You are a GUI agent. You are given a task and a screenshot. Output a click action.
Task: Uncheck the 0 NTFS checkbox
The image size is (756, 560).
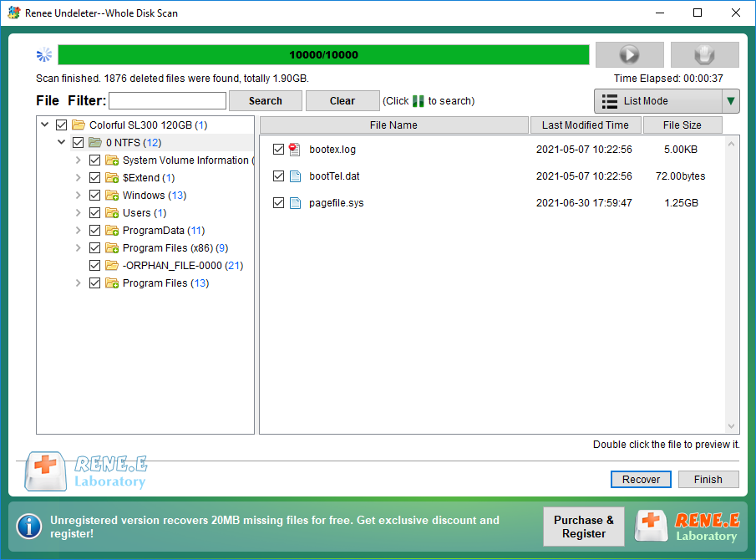coord(79,142)
